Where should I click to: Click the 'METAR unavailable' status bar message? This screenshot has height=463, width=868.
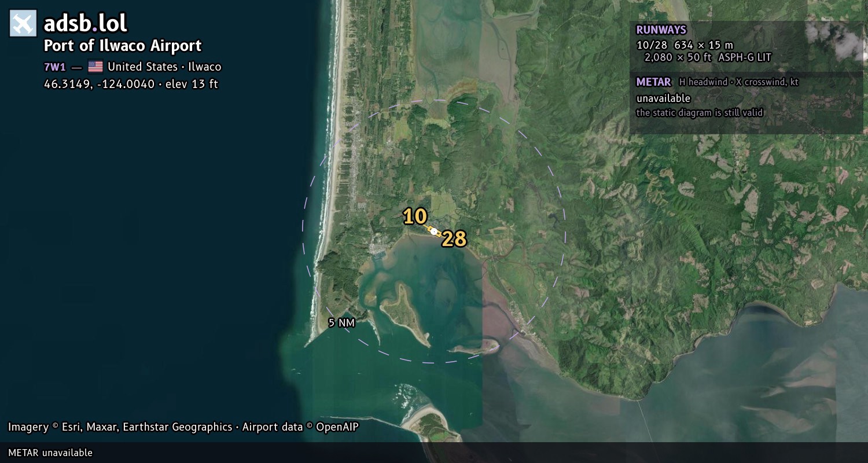coord(50,453)
